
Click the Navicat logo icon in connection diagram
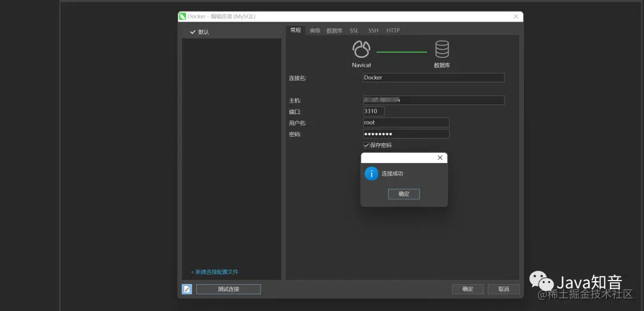[361, 49]
